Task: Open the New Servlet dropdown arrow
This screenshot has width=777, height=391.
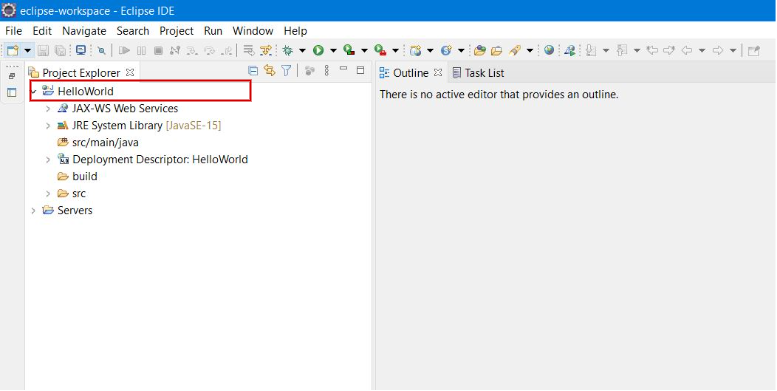Action: point(460,51)
